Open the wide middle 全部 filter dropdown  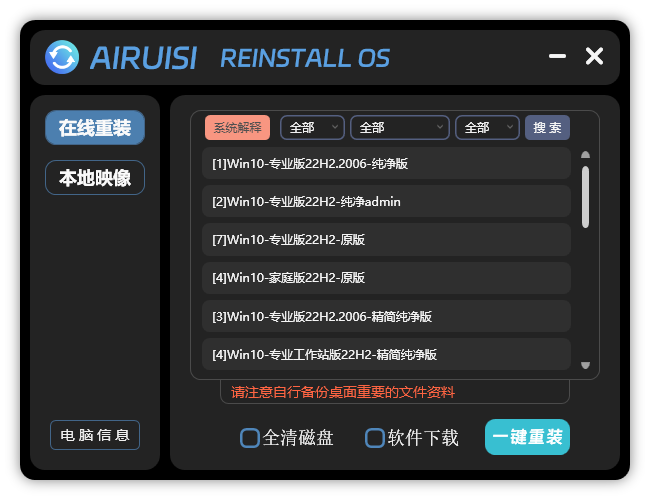tap(400, 127)
